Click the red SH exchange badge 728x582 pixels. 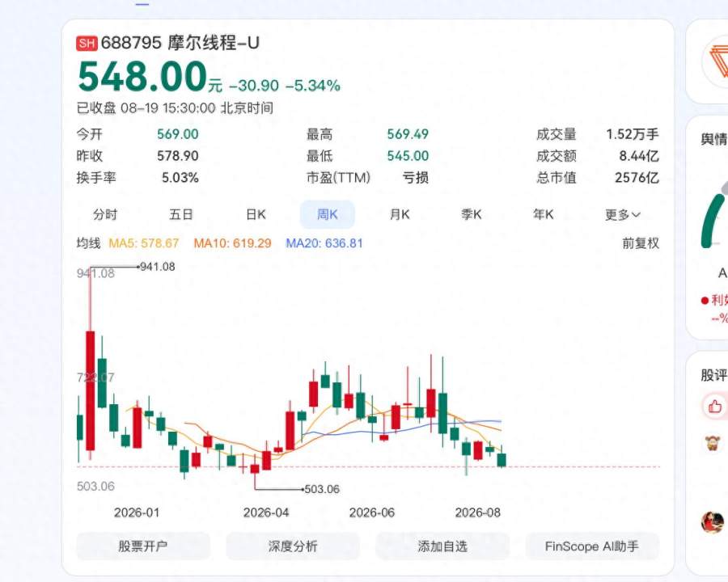(x=87, y=44)
